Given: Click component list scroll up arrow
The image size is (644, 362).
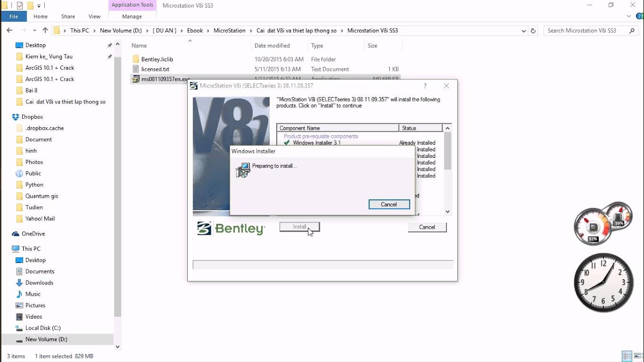Looking at the screenshot, I should (x=448, y=128).
